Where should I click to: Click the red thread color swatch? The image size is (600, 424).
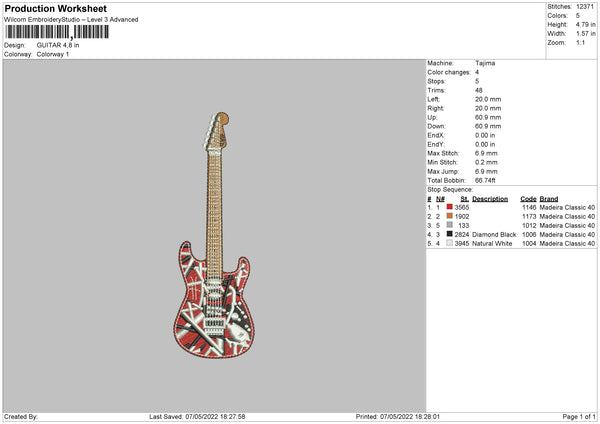[449, 207]
